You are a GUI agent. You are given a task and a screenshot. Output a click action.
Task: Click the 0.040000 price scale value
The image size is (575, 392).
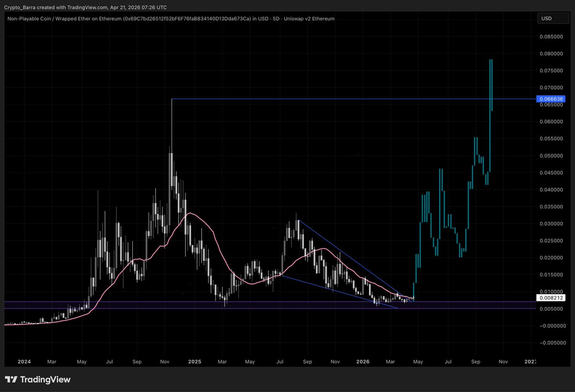[x=552, y=190]
